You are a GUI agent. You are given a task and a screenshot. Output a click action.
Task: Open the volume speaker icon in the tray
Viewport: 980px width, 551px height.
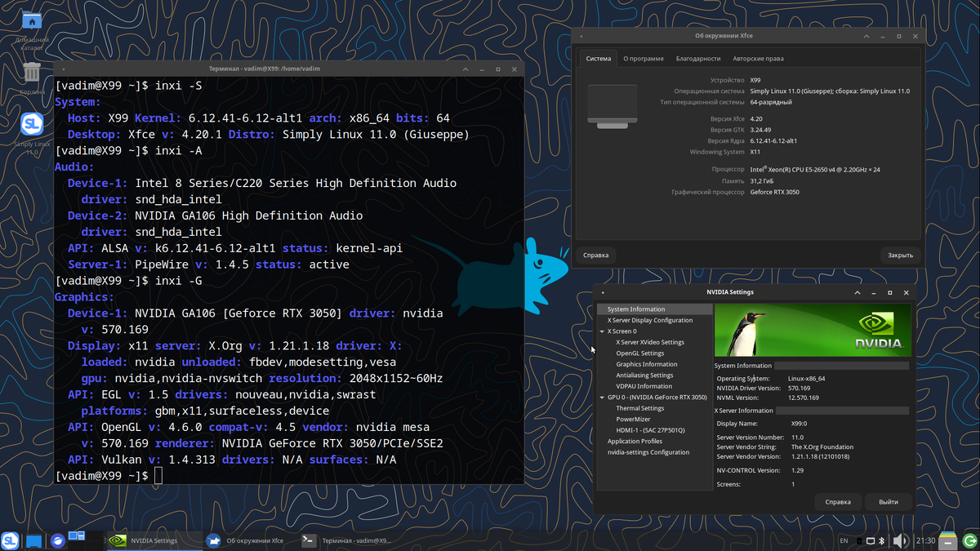pyautogui.click(x=901, y=540)
